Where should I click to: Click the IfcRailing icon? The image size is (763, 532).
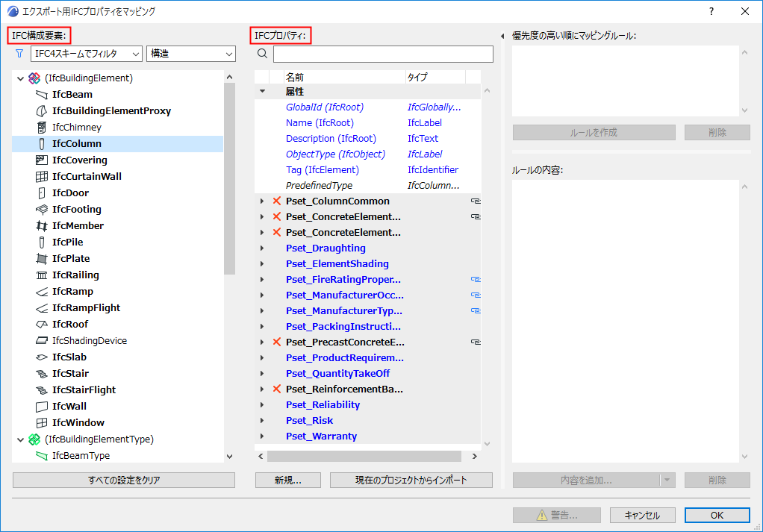(42, 275)
